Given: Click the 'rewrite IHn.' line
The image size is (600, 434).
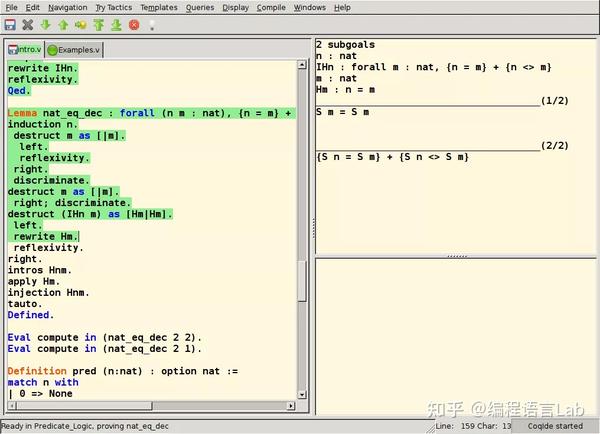Looking at the screenshot, I should click(x=43, y=68).
